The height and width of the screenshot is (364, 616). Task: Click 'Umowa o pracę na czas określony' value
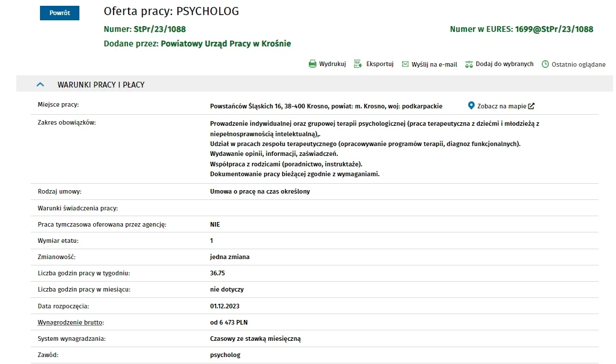pos(260,191)
